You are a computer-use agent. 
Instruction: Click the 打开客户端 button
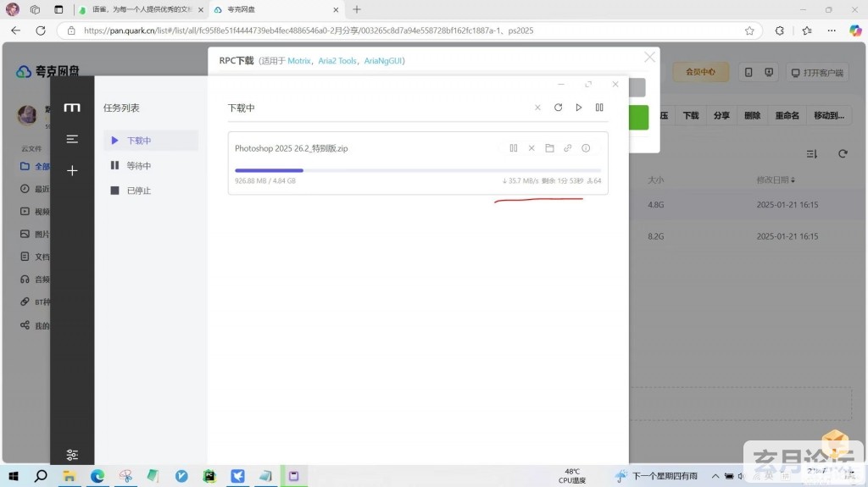pyautogui.click(x=817, y=73)
